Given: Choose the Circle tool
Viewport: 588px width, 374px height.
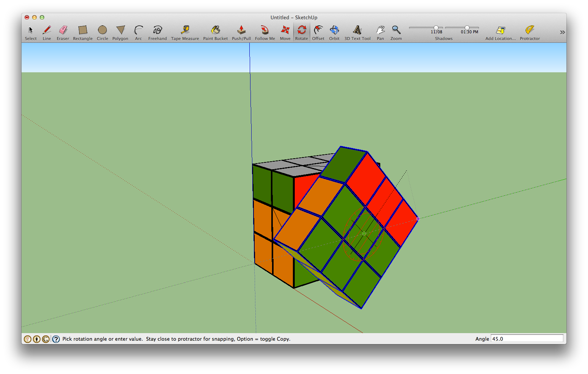Looking at the screenshot, I should pos(102,30).
